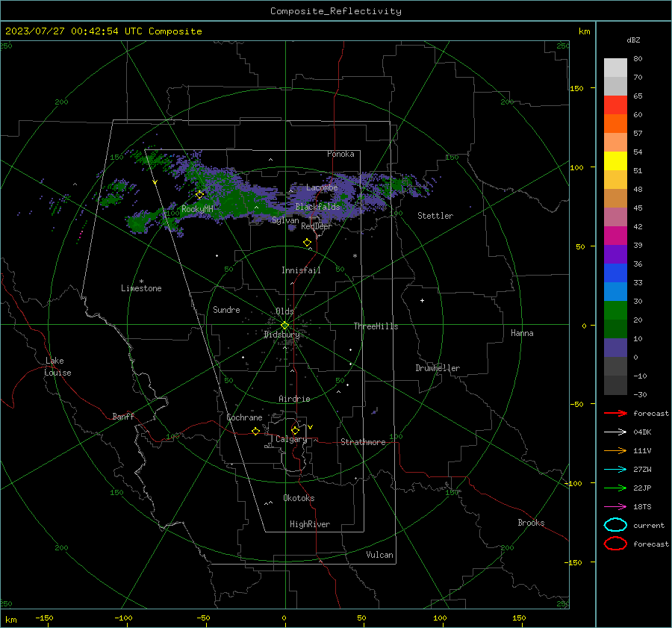This screenshot has height=628, width=672.
Task: Click the cyan 27ZW arrow legend icon
Action: coord(615,470)
